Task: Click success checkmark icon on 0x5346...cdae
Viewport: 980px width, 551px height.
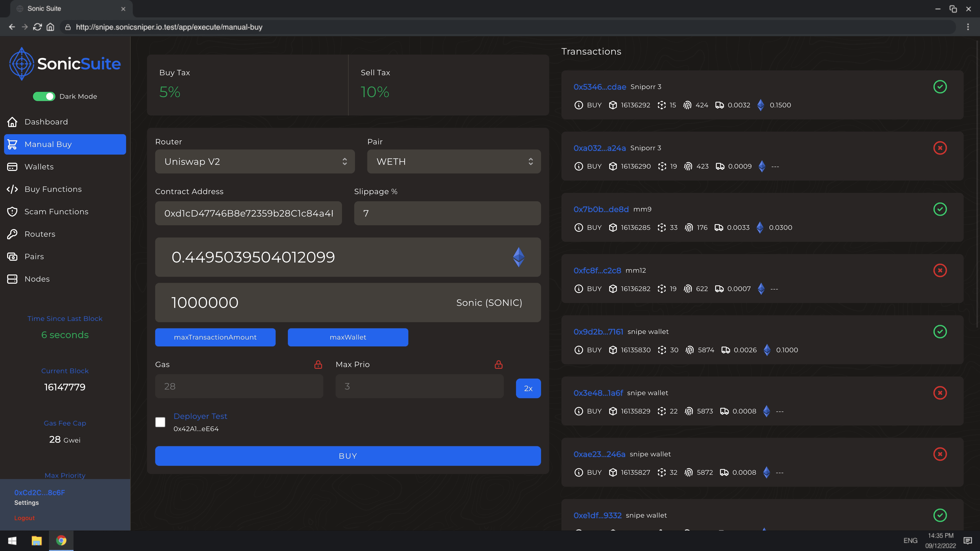Action: (x=940, y=87)
